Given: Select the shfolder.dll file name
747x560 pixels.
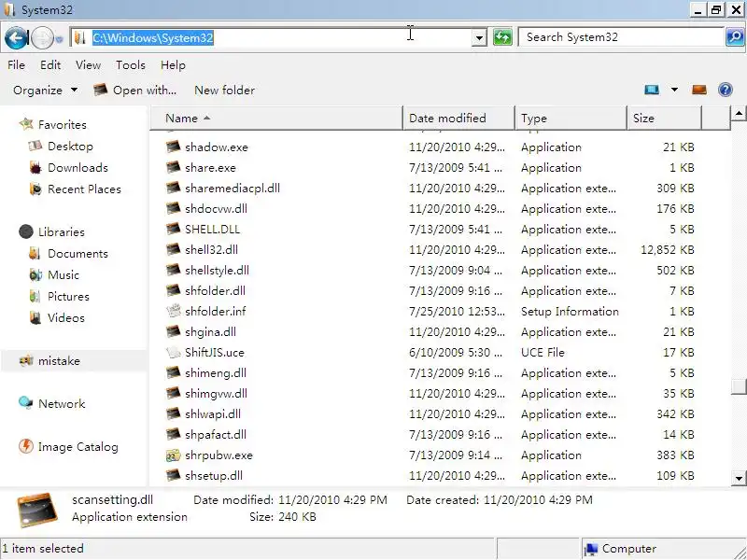Looking at the screenshot, I should click(x=216, y=291).
